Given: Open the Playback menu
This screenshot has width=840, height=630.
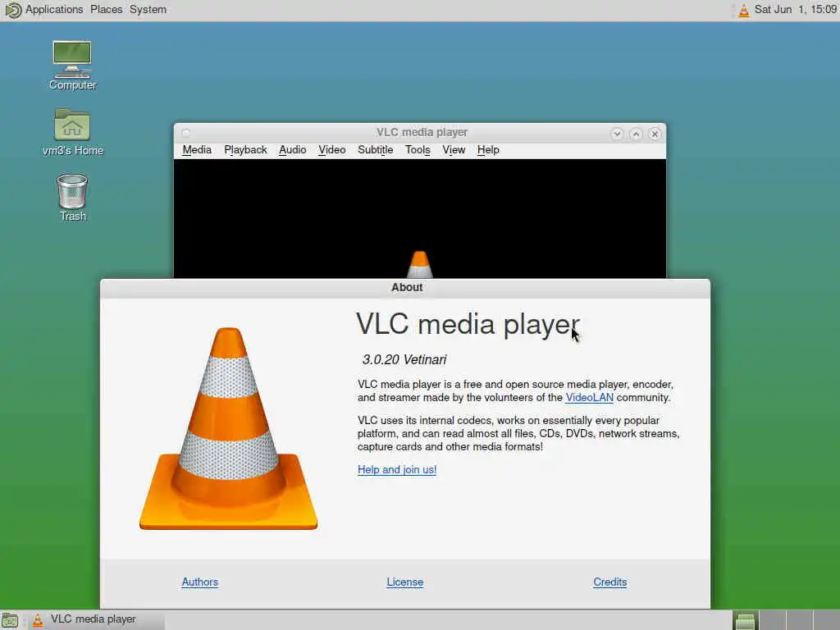Looking at the screenshot, I should click(245, 150).
